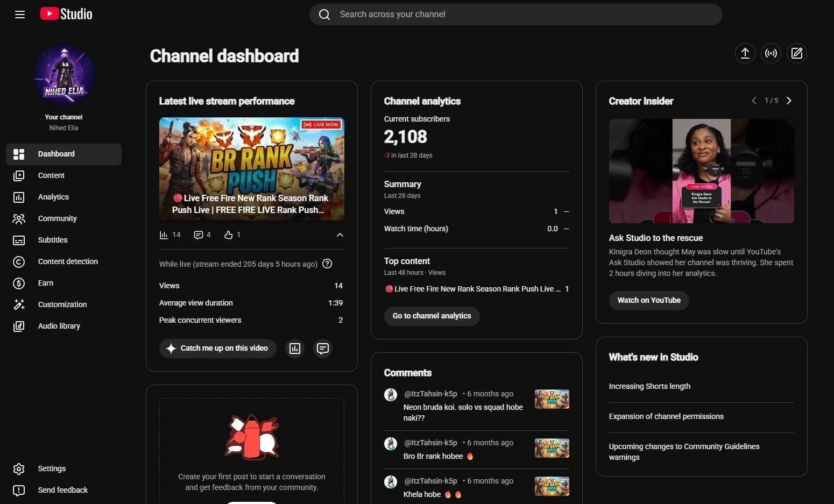Open thumbnail next to 'Bro Br rank hobee' comment
Image resolution: width=834 pixels, height=504 pixels.
(x=552, y=448)
